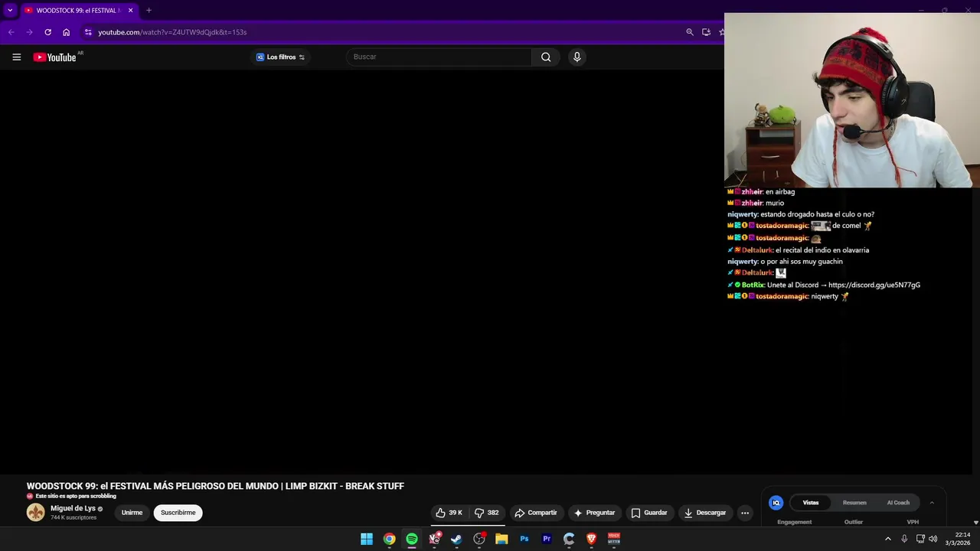
Task: Open Photoshop from the taskbar
Action: coord(524,539)
